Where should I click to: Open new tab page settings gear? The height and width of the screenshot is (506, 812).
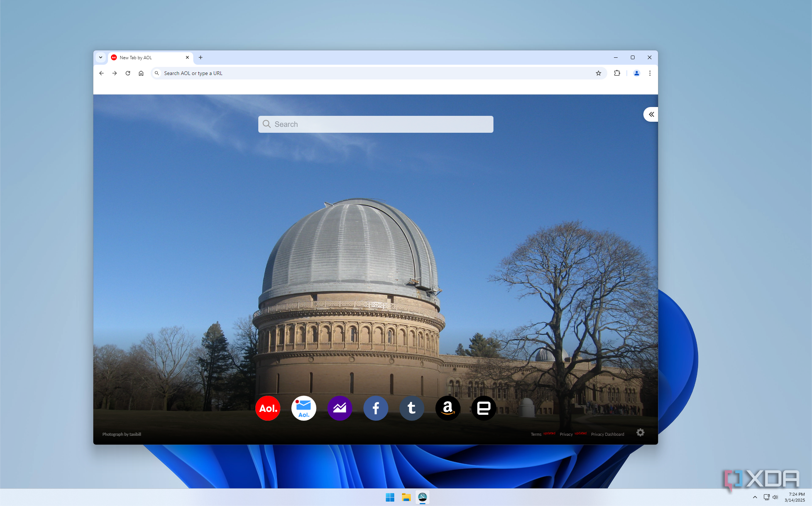640,432
